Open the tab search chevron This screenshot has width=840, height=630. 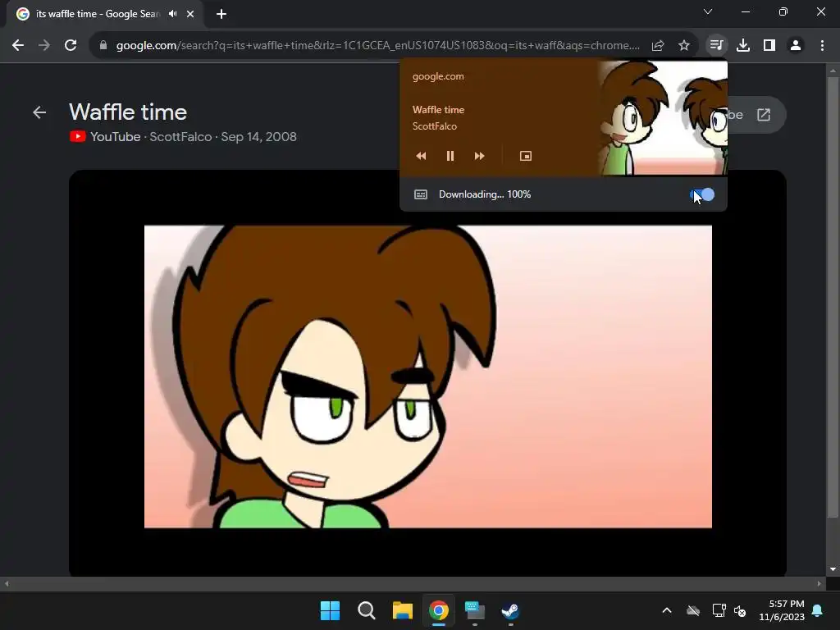tap(708, 11)
